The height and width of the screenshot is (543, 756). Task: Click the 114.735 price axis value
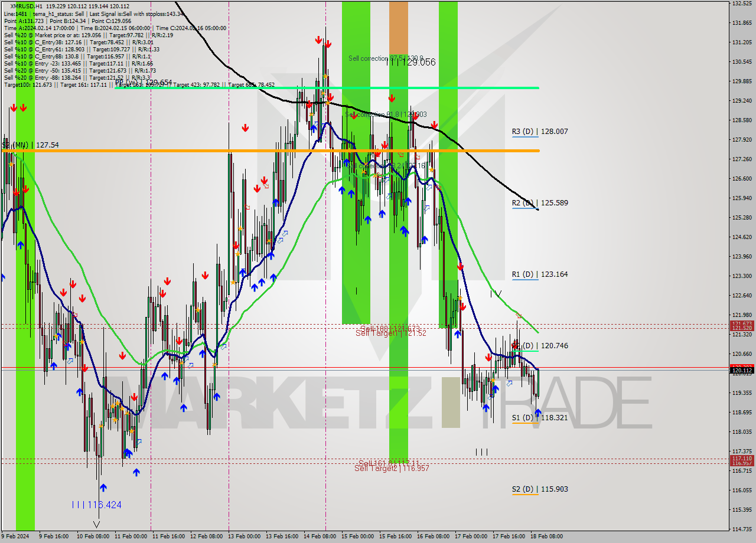click(742, 529)
